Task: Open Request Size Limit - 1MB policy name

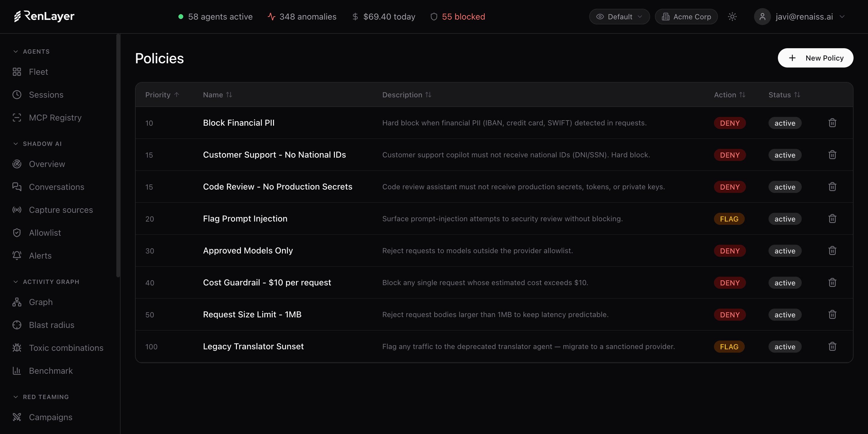Action: pos(252,314)
